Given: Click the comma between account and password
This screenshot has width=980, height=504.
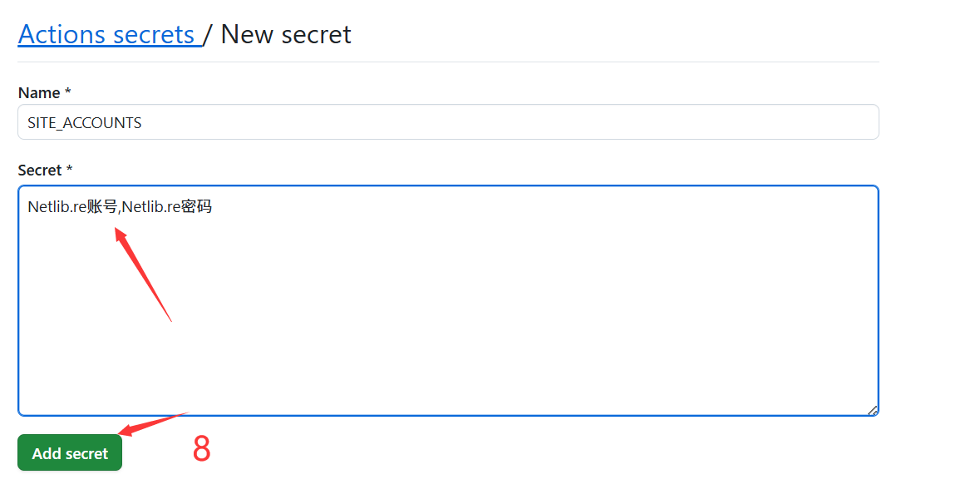Looking at the screenshot, I should 120,209.
